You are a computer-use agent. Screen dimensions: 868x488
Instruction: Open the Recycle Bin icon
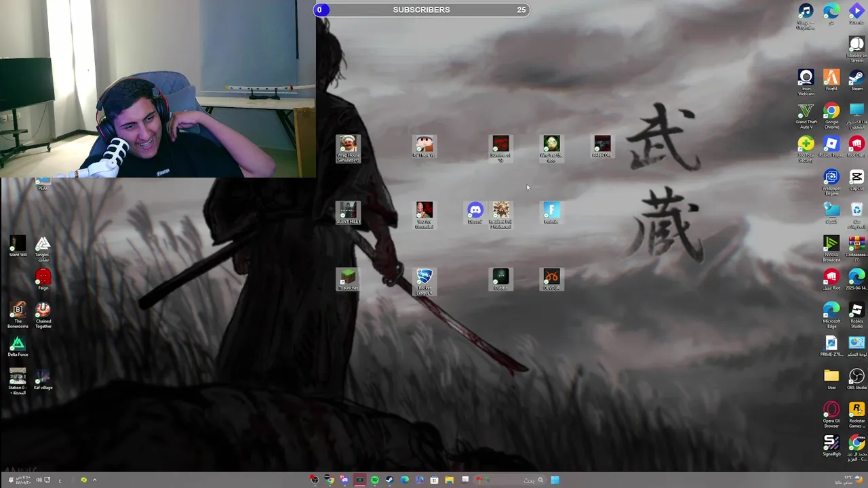pyautogui.click(x=856, y=215)
